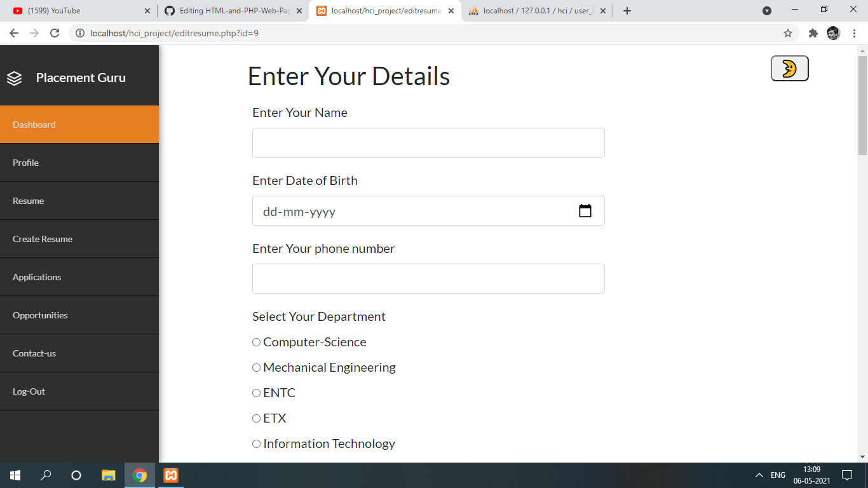Open the ENG language selector
The image size is (868, 488).
[x=778, y=475]
